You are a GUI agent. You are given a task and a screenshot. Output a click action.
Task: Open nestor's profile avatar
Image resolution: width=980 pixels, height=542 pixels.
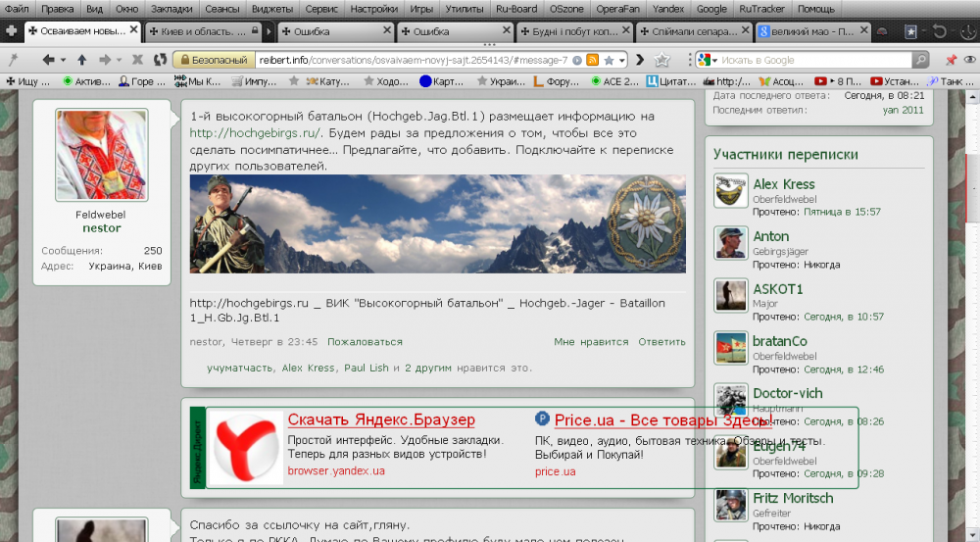coord(102,155)
